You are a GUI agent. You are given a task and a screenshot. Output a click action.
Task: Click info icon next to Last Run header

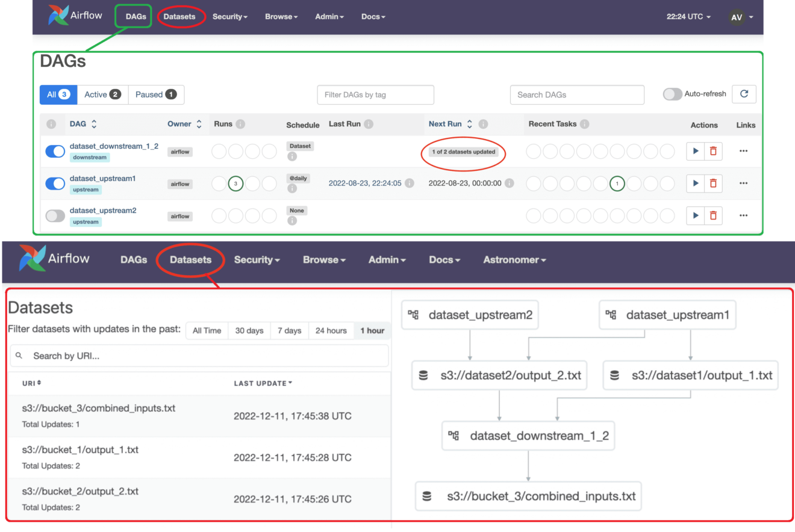coord(369,124)
